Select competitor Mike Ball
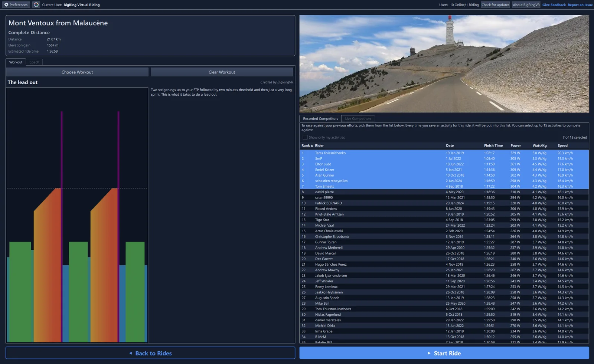The width and height of the screenshot is (594, 364). [444, 303]
